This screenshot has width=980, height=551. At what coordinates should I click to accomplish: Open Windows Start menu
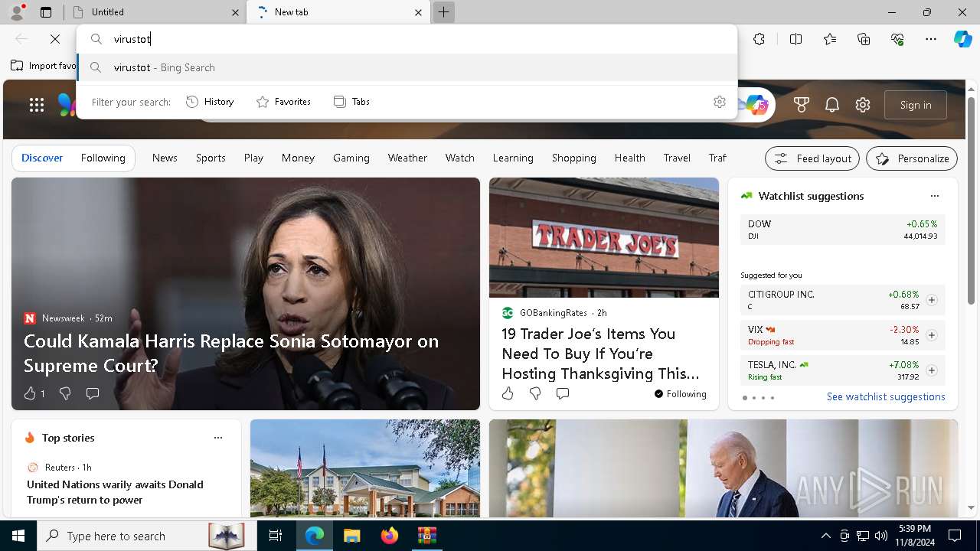[18, 536]
